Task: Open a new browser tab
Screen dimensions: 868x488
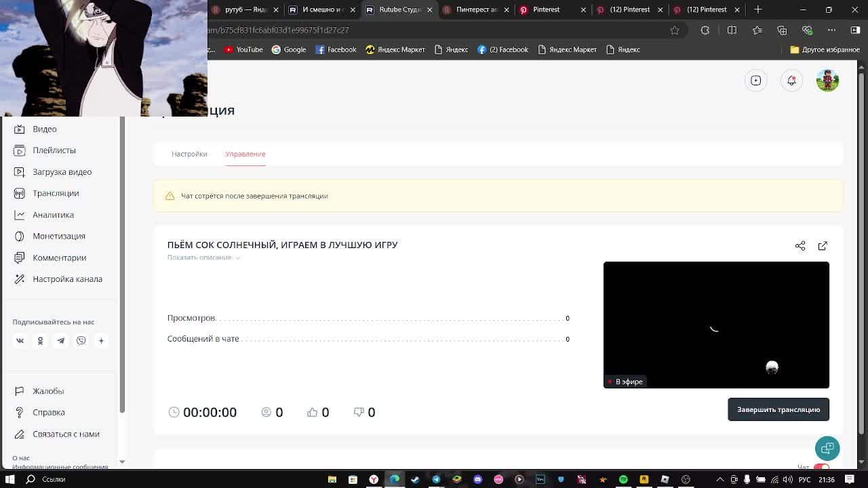Action: (x=758, y=9)
